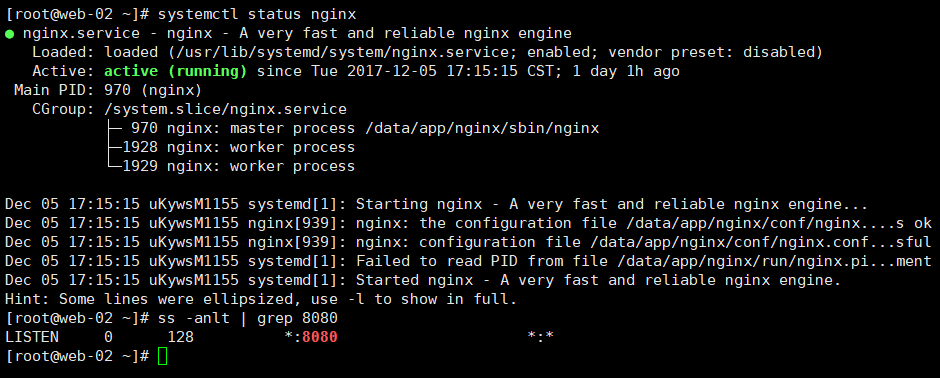Click the LISTEN state in ss output
The width and height of the screenshot is (940, 378).
tap(32, 337)
